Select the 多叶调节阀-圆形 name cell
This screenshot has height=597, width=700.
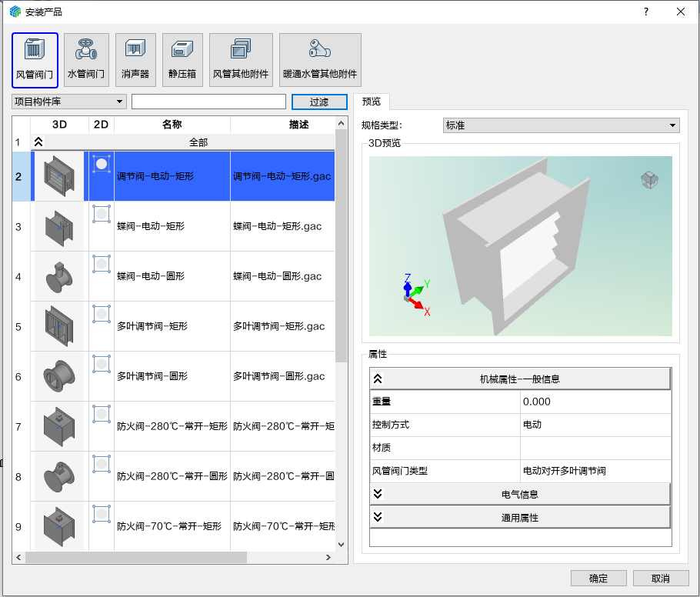click(172, 376)
